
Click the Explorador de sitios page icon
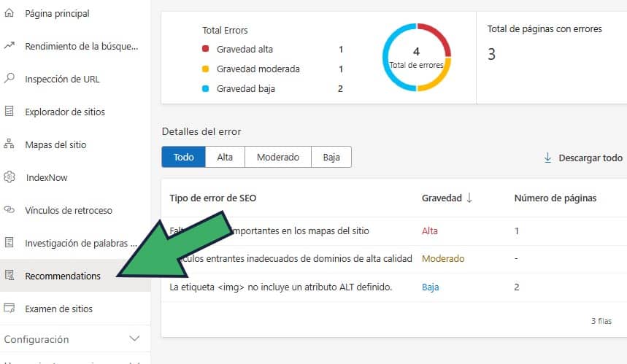point(9,111)
